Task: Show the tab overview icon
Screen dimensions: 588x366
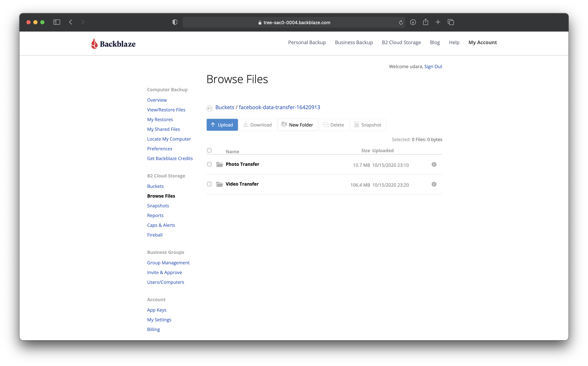Action: click(x=451, y=22)
